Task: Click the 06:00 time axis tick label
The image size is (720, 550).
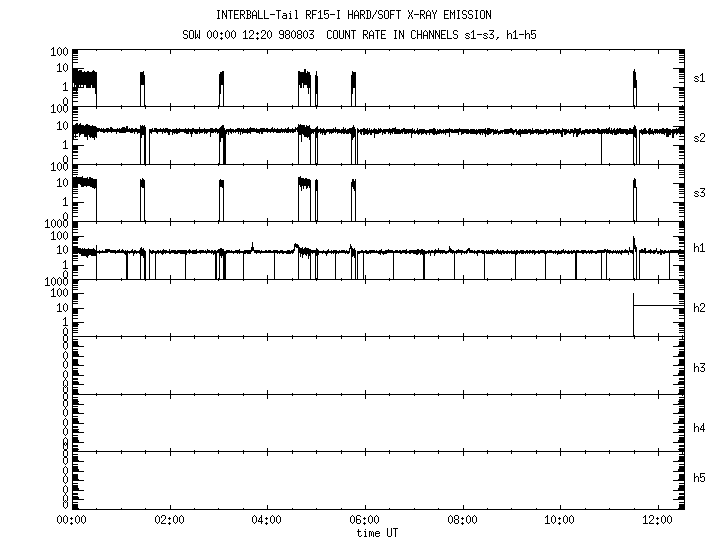Action: (364, 520)
